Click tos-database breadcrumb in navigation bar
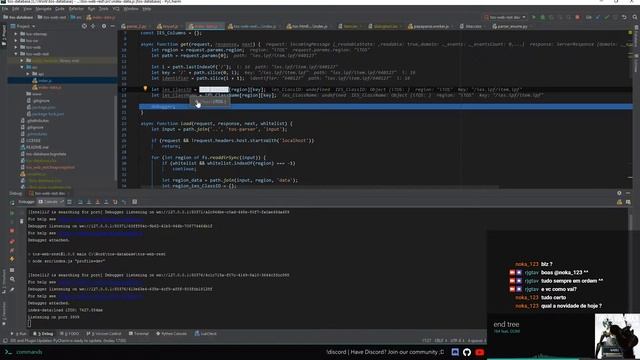 [18, 17]
